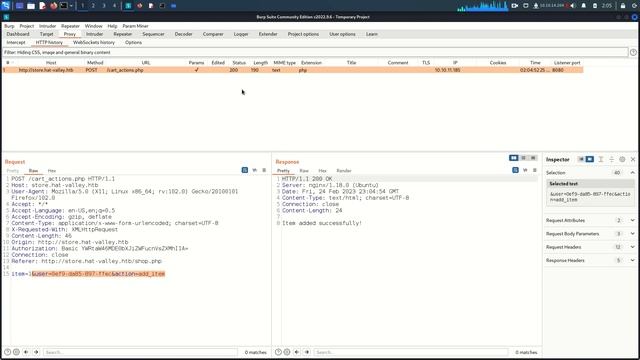Click the request search field
The image size is (640, 360).
pos(140,352)
